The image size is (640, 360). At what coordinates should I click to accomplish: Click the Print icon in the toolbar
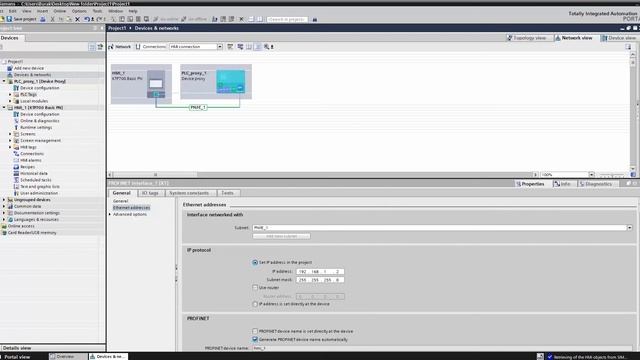[43, 19]
